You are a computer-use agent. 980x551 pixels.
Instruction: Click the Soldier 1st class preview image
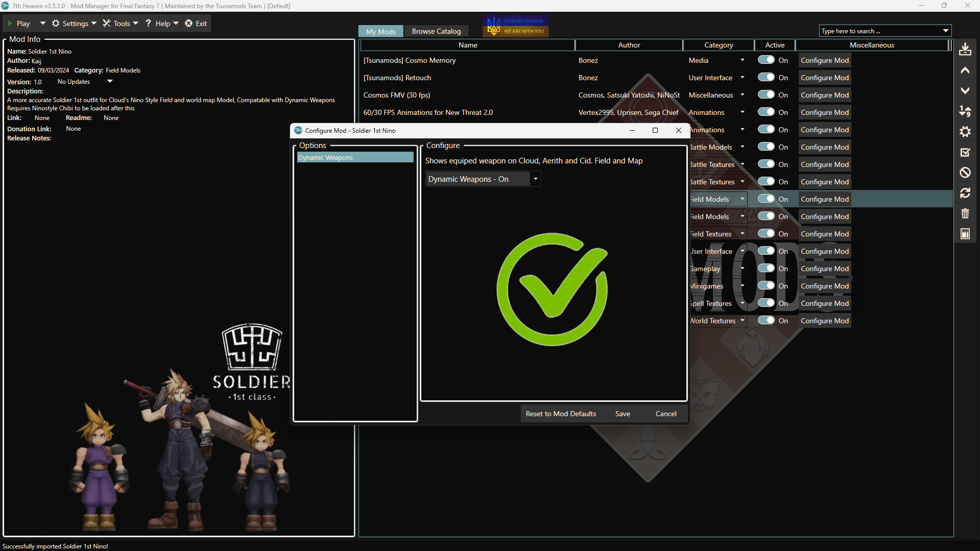click(x=179, y=428)
